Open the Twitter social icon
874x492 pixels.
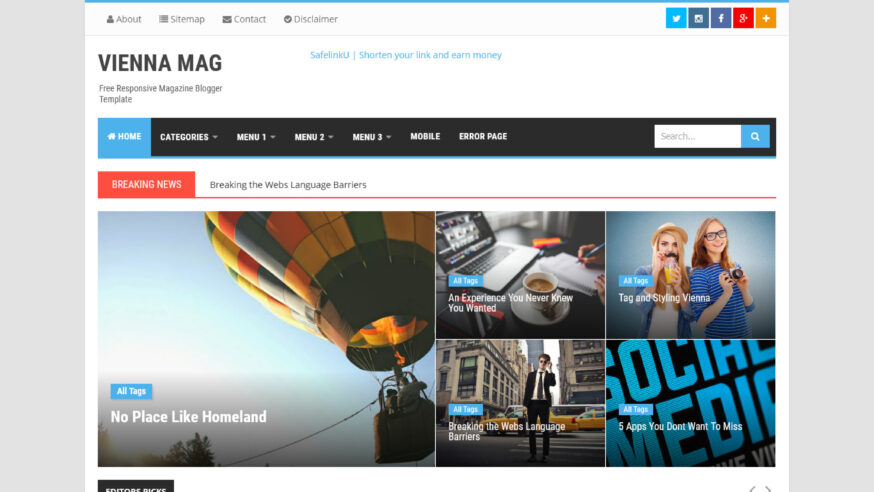coord(676,18)
